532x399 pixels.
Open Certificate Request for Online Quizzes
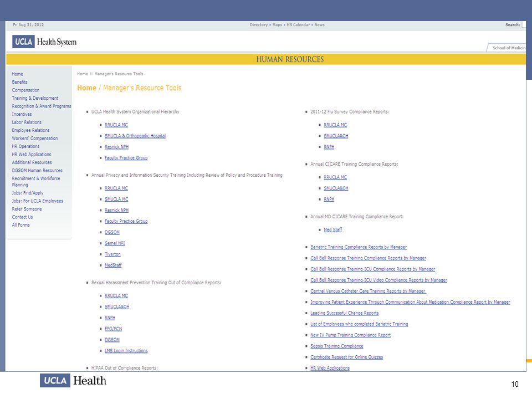point(346,357)
